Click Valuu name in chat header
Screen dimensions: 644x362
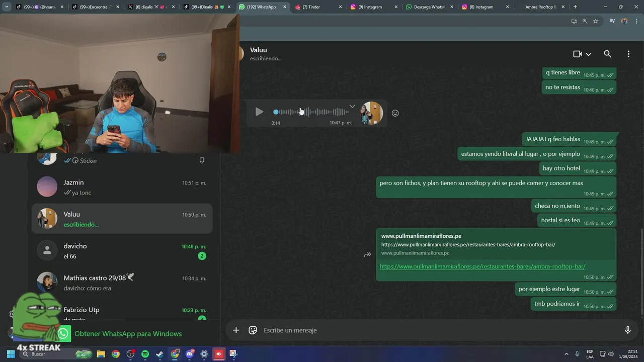point(258,50)
